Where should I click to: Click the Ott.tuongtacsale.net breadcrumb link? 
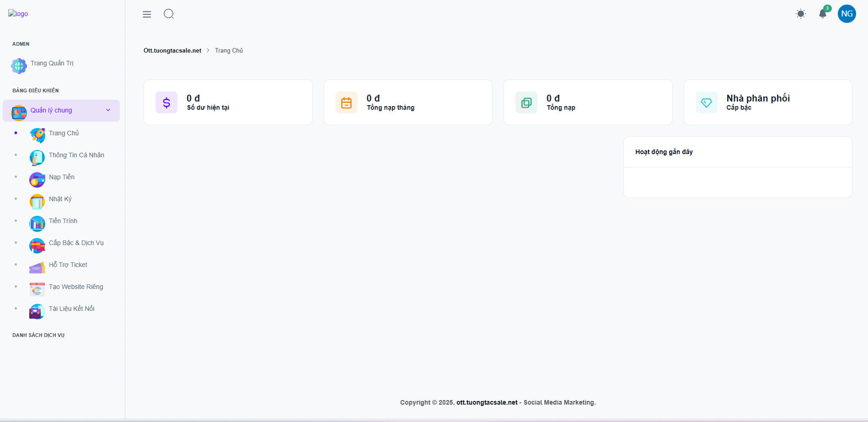pos(172,51)
